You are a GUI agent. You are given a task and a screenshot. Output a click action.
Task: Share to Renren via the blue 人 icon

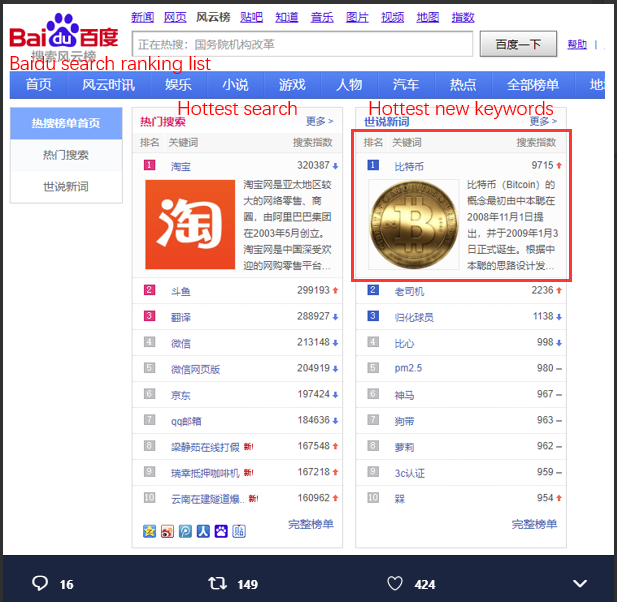pos(203,531)
